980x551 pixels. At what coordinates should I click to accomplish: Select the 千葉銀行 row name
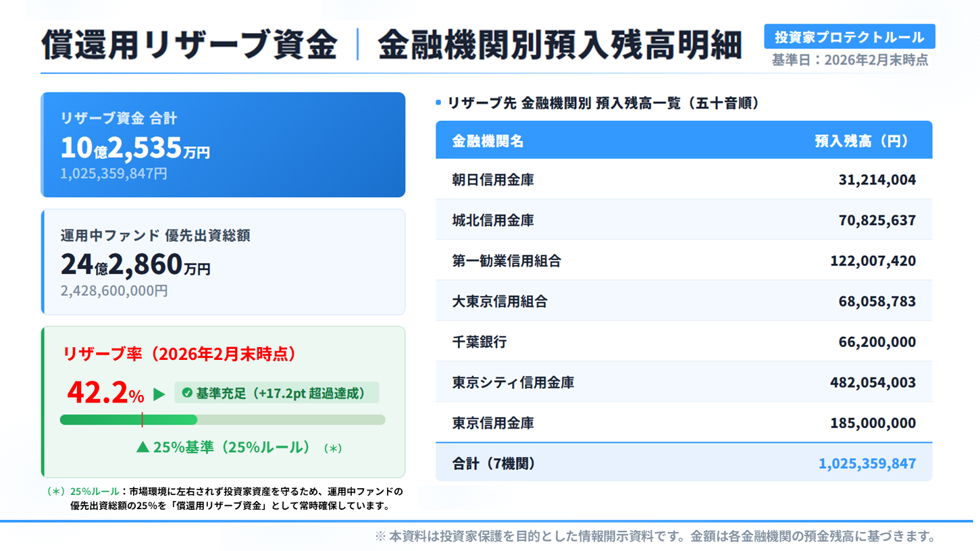click(x=479, y=342)
